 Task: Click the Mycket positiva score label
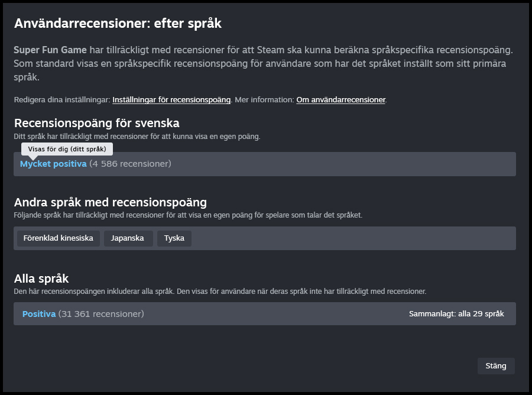click(53, 164)
